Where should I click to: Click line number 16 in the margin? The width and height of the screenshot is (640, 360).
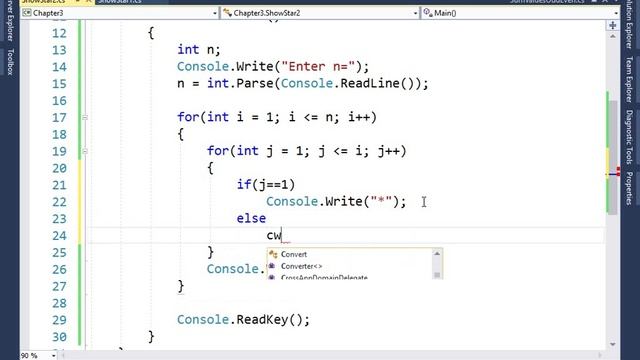pyautogui.click(x=59, y=101)
